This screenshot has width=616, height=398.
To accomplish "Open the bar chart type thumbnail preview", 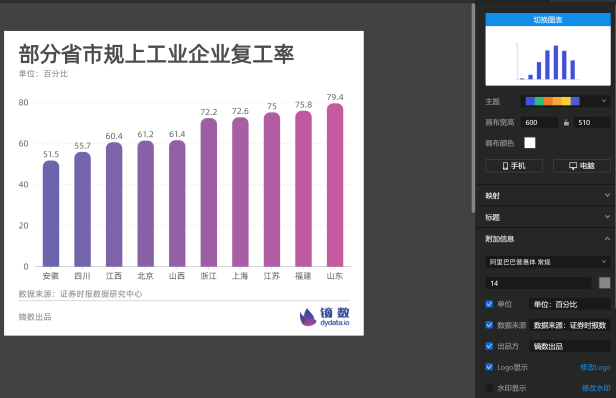I will click(x=548, y=56).
